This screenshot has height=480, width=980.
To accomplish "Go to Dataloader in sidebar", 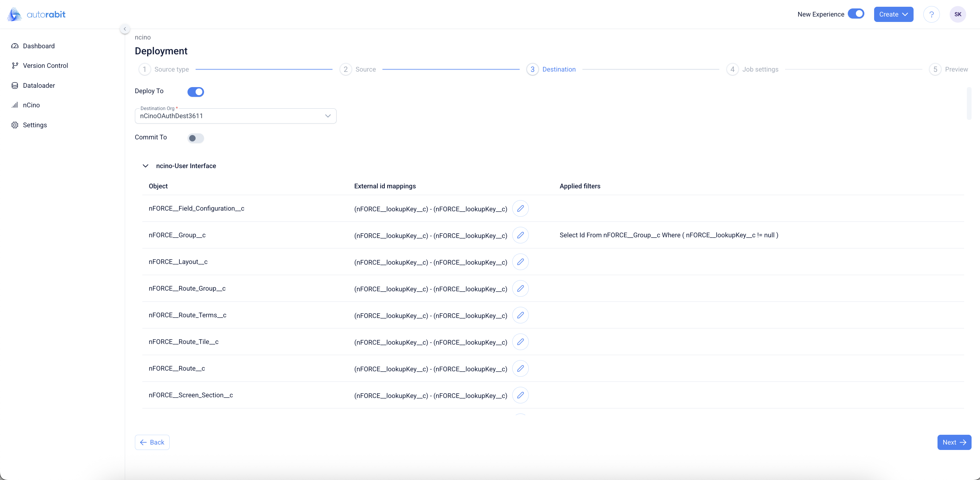I will coord(39,86).
